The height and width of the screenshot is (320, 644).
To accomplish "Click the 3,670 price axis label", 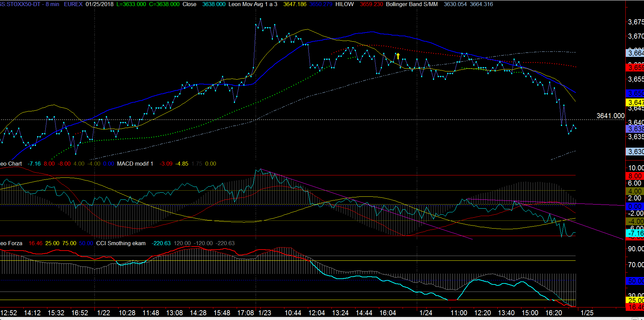I will pyautogui.click(x=636, y=36).
